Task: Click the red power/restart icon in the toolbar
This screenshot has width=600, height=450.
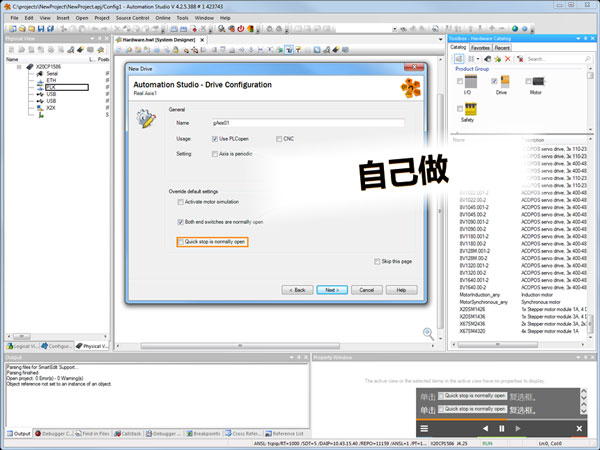Action: pos(241,29)
